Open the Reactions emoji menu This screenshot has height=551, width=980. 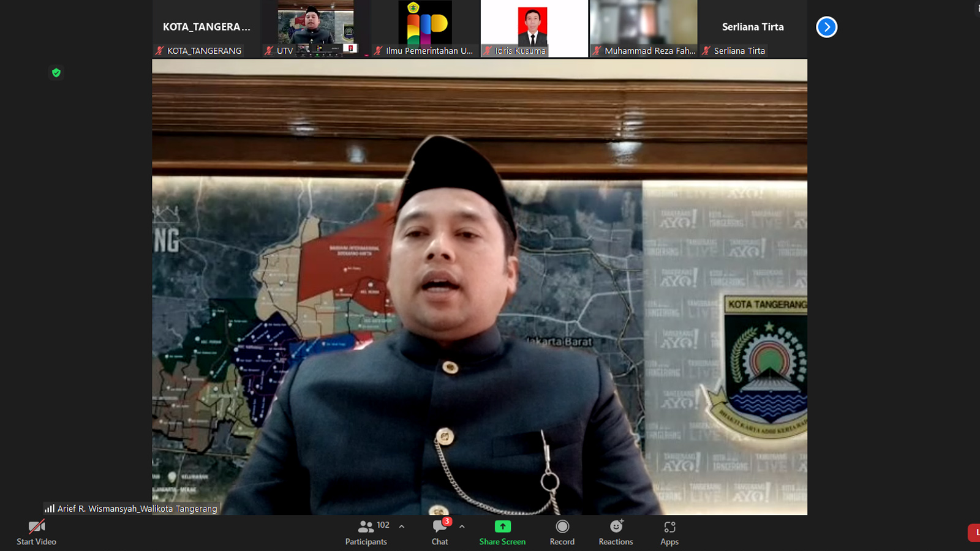616,527
